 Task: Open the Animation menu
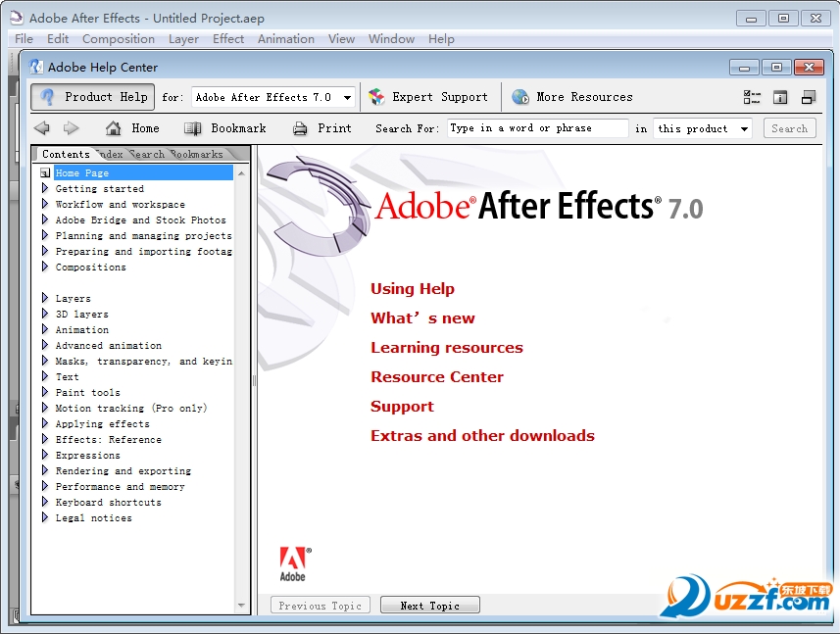[286, 39]
